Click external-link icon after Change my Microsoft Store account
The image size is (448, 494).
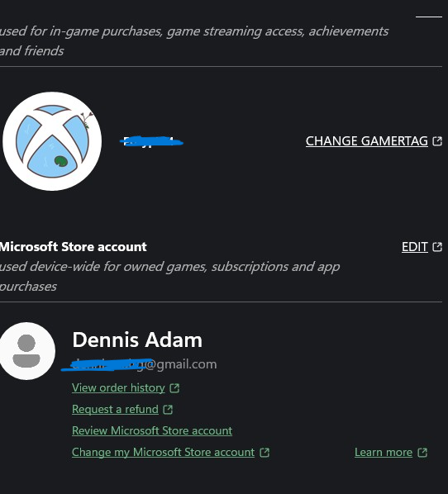265,453
